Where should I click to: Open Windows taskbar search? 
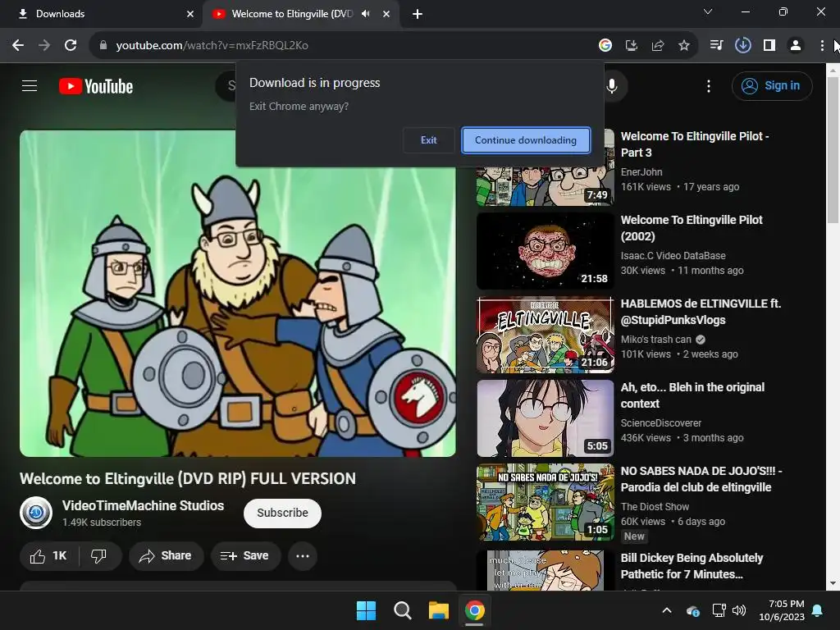(402, 610)
